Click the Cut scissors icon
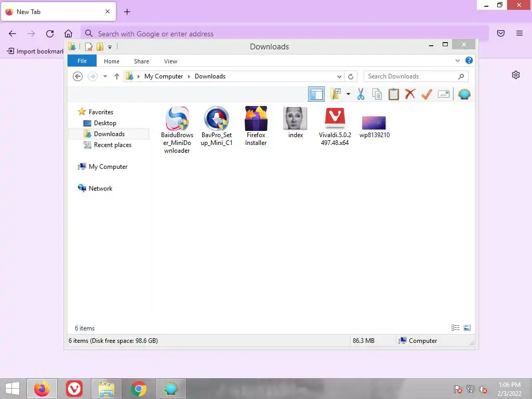532x399 pixels. click(361, 94)
